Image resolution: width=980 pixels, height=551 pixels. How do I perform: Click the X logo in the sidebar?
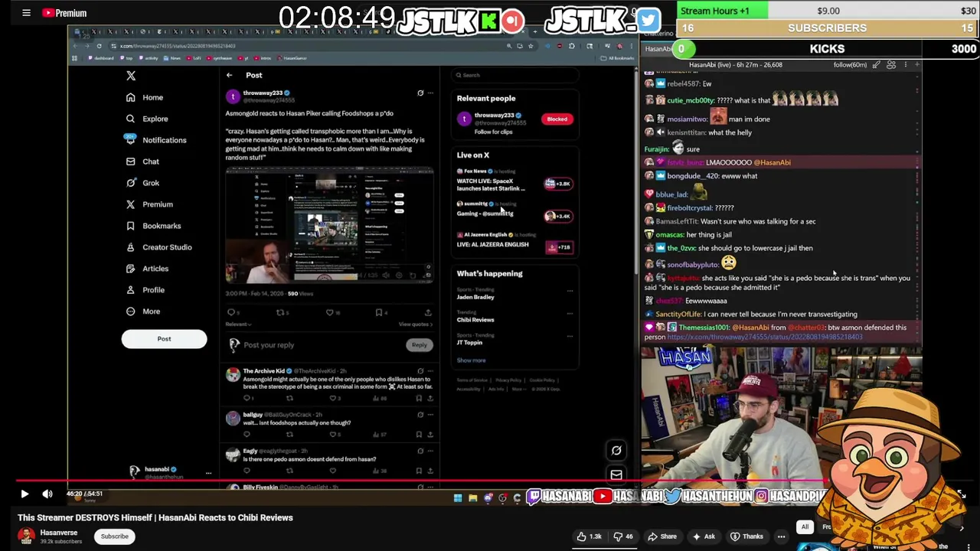pos(131,76)
